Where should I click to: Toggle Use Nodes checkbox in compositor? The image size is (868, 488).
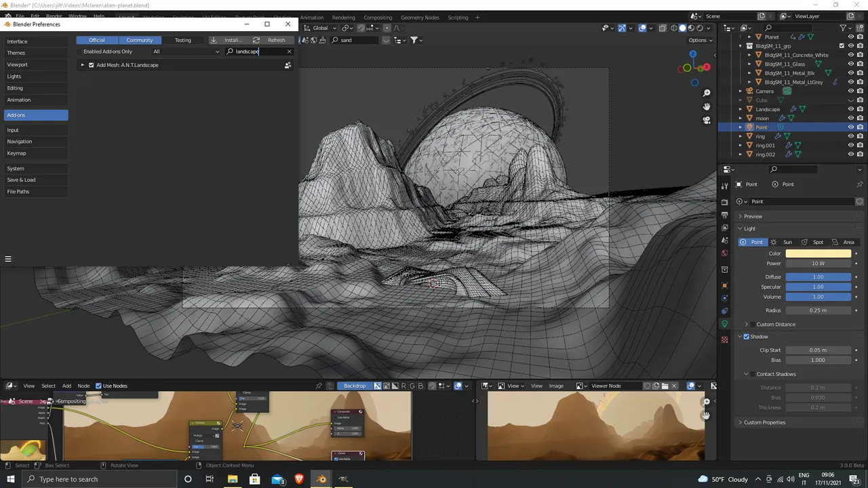click(x=98, y=386)
